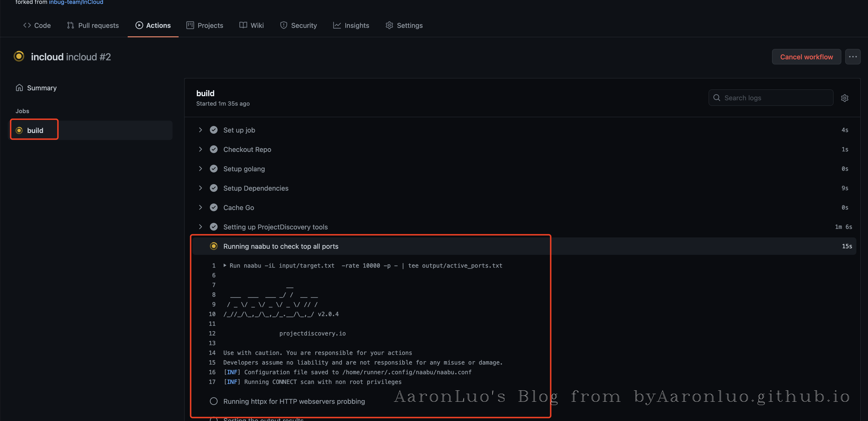The width and height of the screenshot is (868, 421).
Task: Click pending circle beside Running httpx step
Action: tap(214, 401)
